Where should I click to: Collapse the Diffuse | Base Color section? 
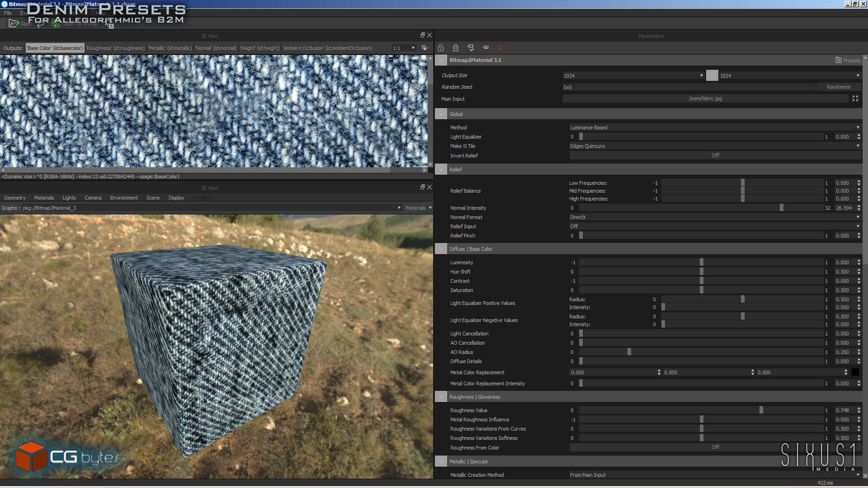coord(441,249)
